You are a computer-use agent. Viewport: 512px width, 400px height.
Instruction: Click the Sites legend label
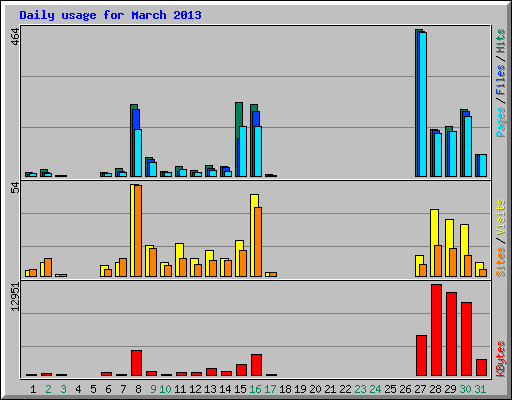pos(501,262)
